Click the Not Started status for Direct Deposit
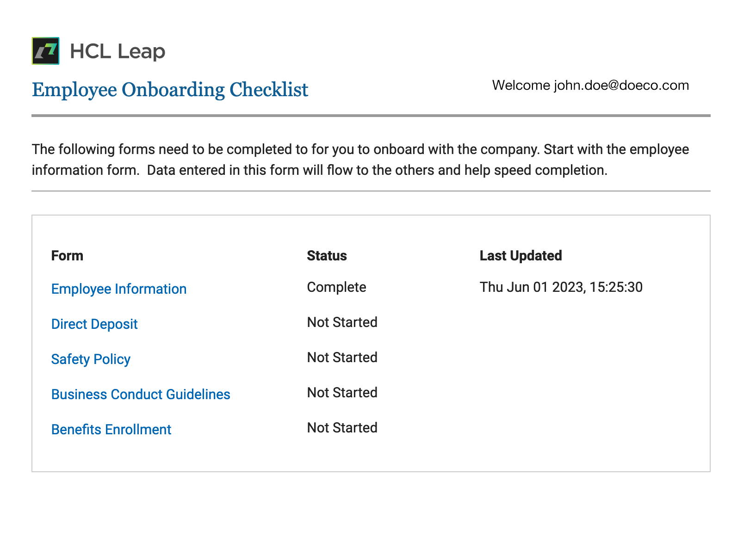756x555 pixels. click(x=342, y=322)
